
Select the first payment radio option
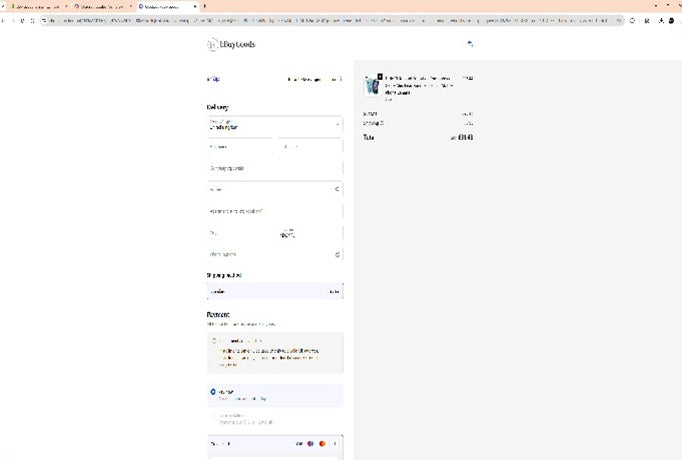click(213, 341)
